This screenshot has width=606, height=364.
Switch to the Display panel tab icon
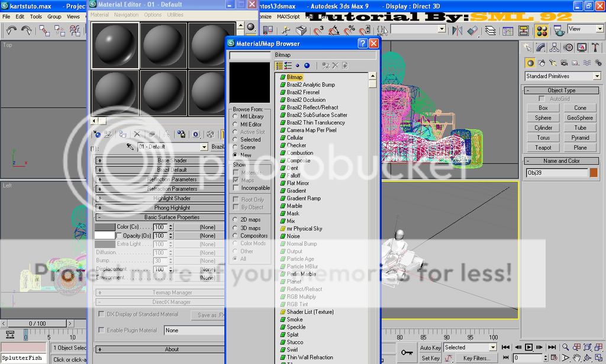tap(582, 47)
